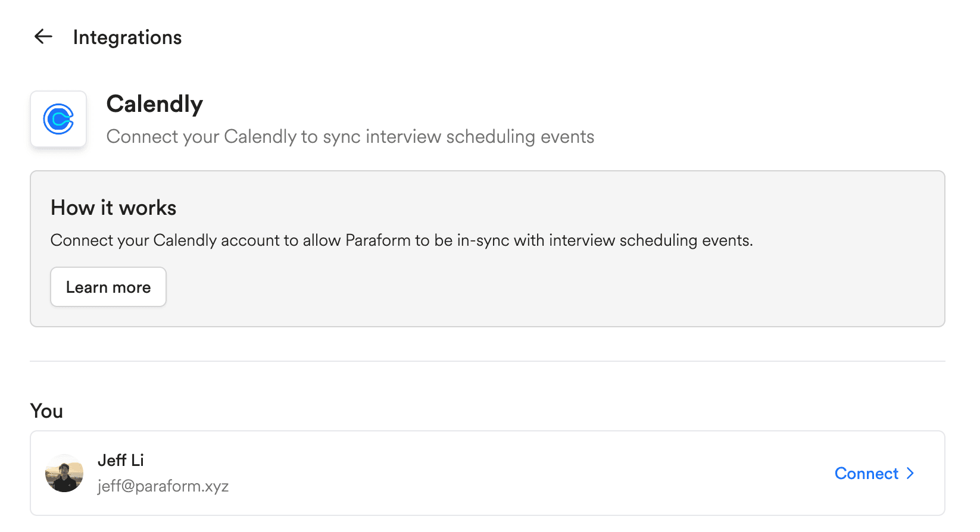Screen dimensions: 980x532
Task: Click the back arrow icon
Action: click(43, 37)
